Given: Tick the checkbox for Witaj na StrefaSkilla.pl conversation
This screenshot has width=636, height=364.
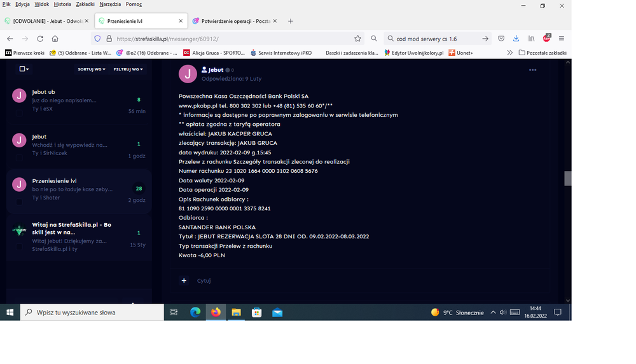Looking at the screenshot, I should tap(19, 246).
